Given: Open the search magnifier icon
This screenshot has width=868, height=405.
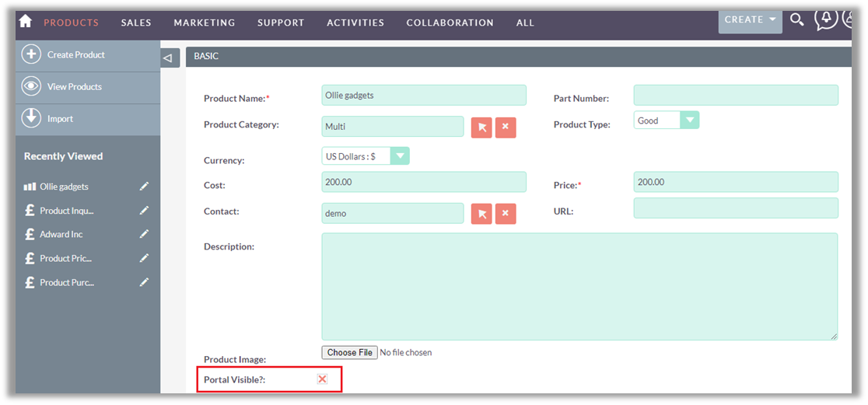Looking at the screenshot, I should point(796,20).
